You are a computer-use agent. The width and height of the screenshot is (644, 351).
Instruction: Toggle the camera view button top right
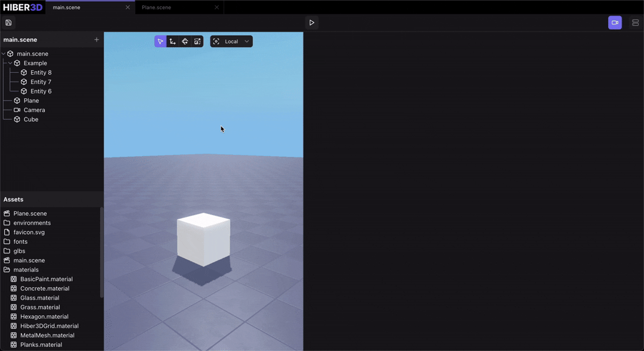[x=615, y=22]
